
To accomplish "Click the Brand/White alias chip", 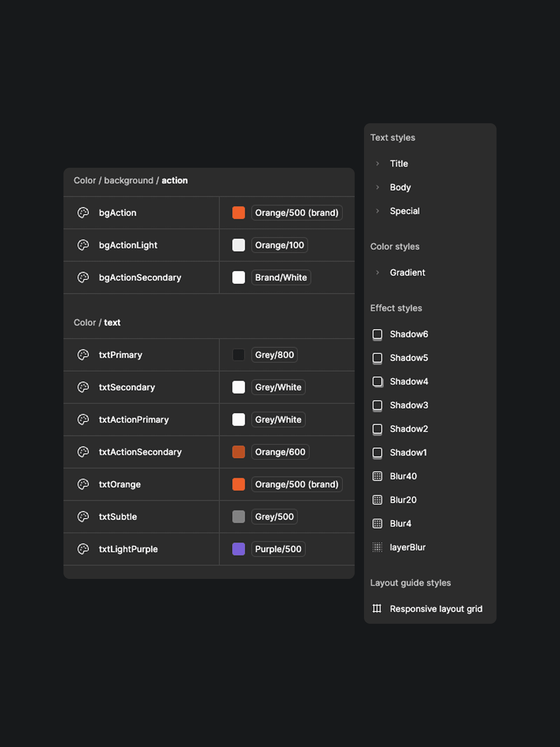I will pyautogui.click(x=281, y=278).
